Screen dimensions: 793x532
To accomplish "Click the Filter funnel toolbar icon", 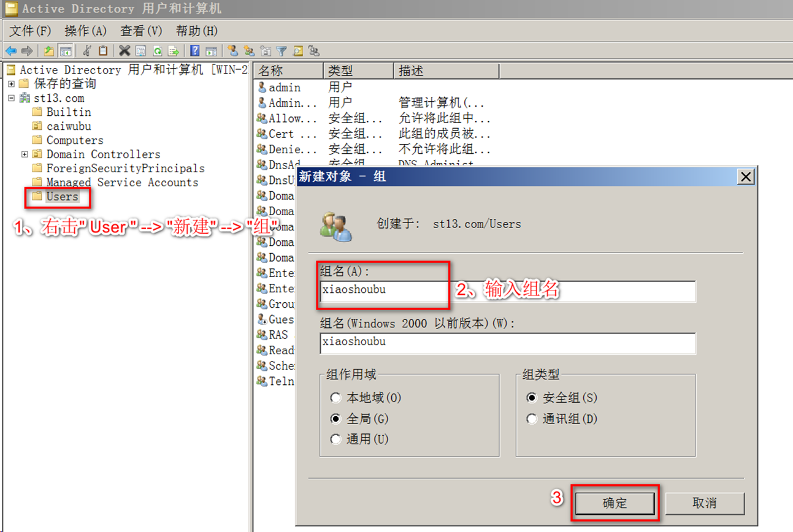I will coord(280,50).
